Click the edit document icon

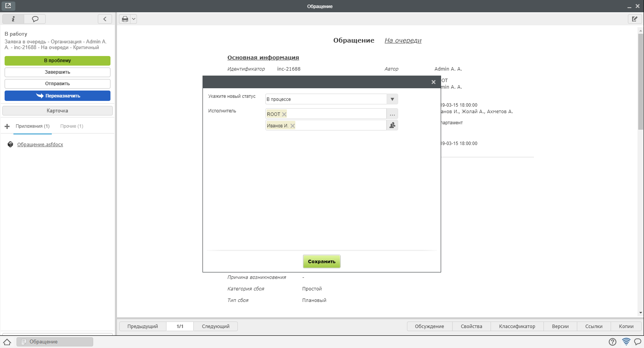635,19
